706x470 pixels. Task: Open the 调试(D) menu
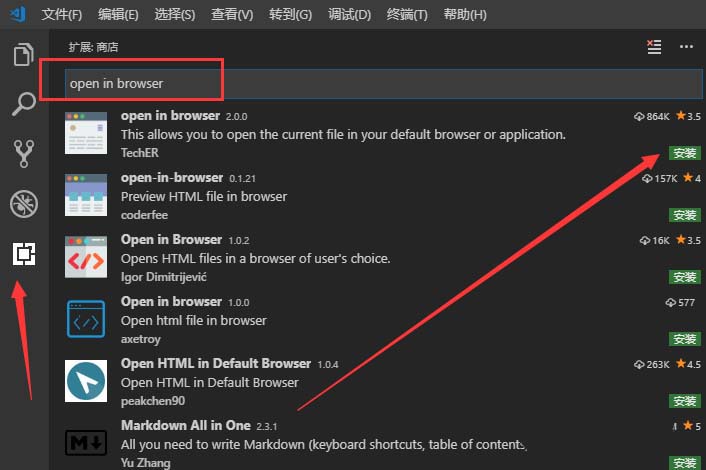click(349, 14)
